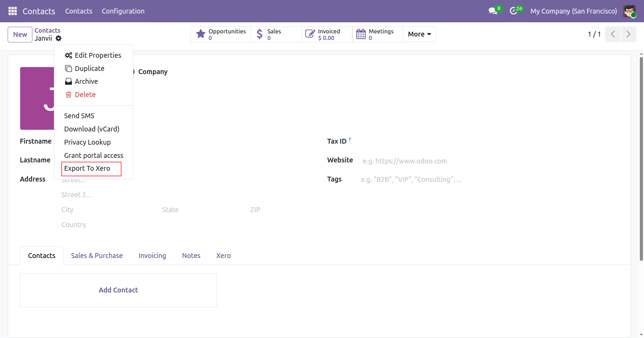This screenshot has height=338, width=644.
Task: Click the gear icon beside Janvii
Action: pyautogui.click(x=58, y=38)
